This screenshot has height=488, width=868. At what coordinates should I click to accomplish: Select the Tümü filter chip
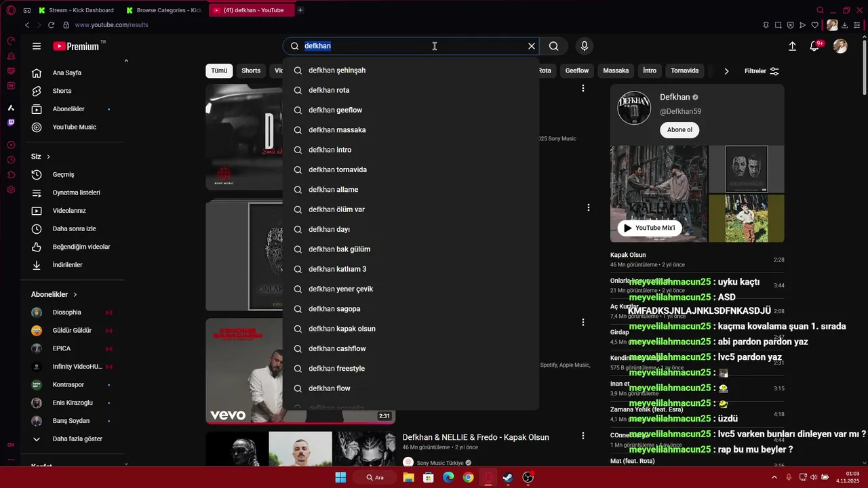click(x=219, y=70)
